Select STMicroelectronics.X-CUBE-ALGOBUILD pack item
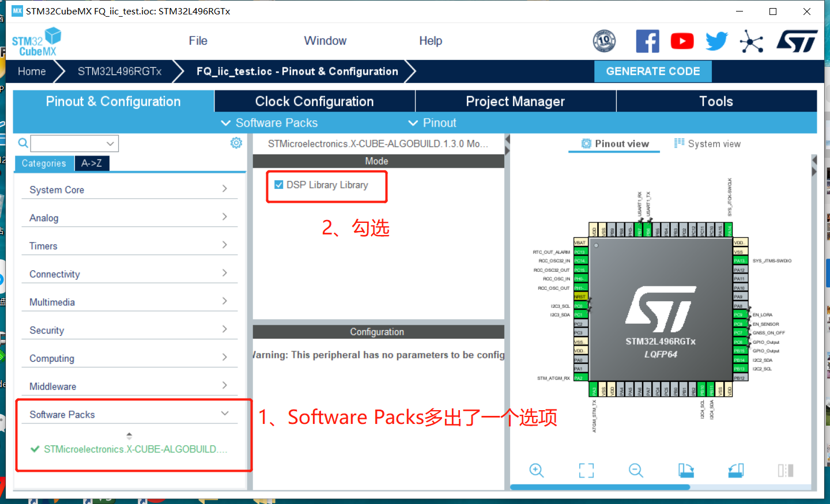Screen dimensions: 830x504 (x=130, y=449)
